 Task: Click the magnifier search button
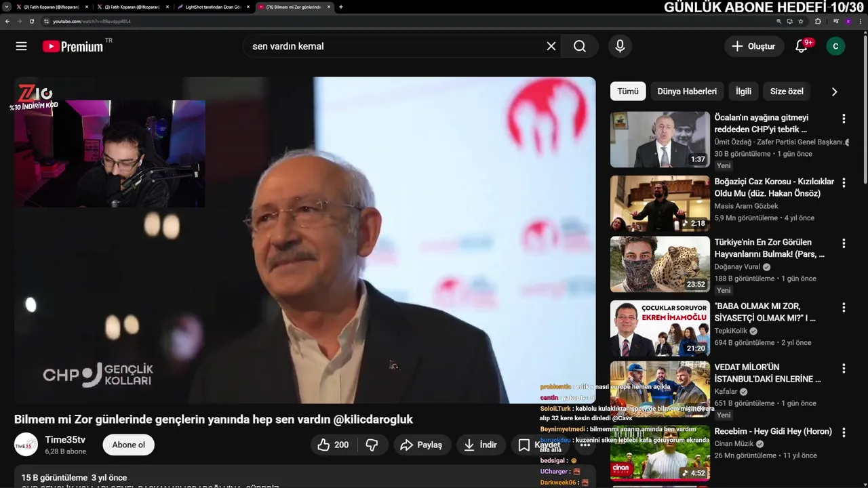580,46
